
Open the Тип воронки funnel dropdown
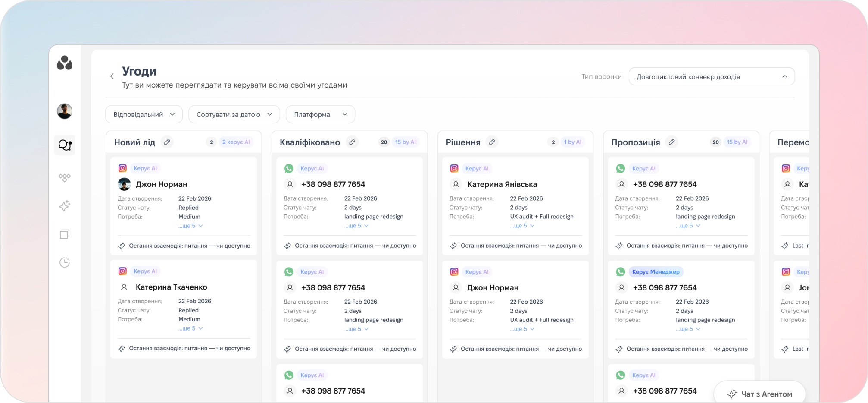[x=712, y=76]
